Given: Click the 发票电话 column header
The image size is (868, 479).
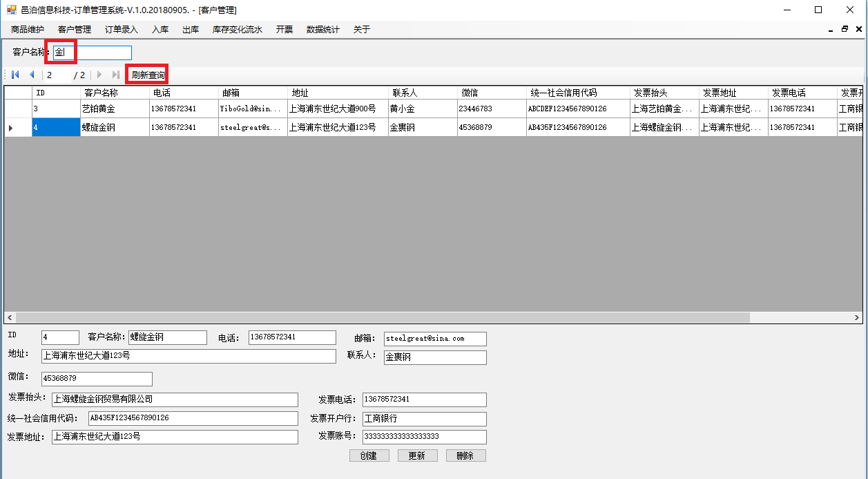Looking at the screenshot, I should 802,93.
